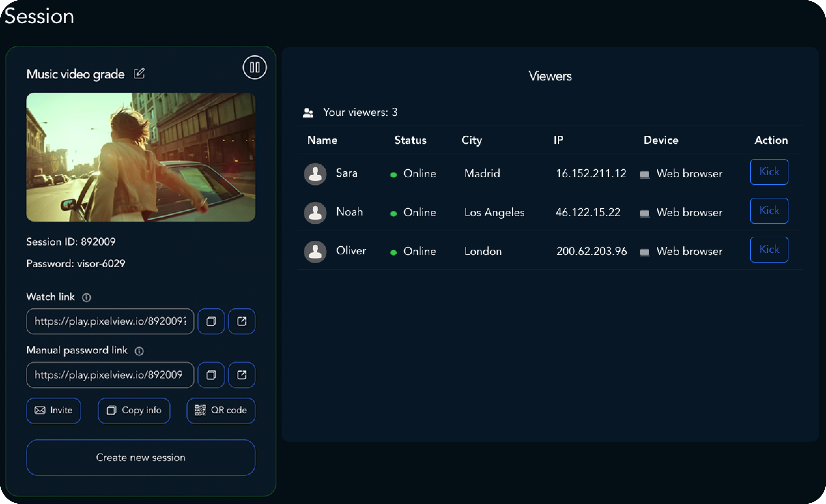The height and width of the screenshot is (504, 826).
Task: Copy the Watch link to clipboard
Action: coord(211,322)
